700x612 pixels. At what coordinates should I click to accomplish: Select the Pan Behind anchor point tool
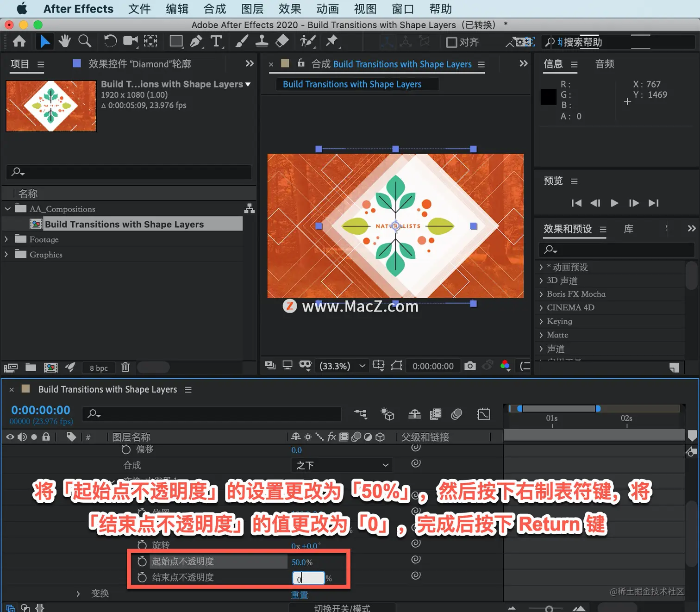tap(150, 41)
